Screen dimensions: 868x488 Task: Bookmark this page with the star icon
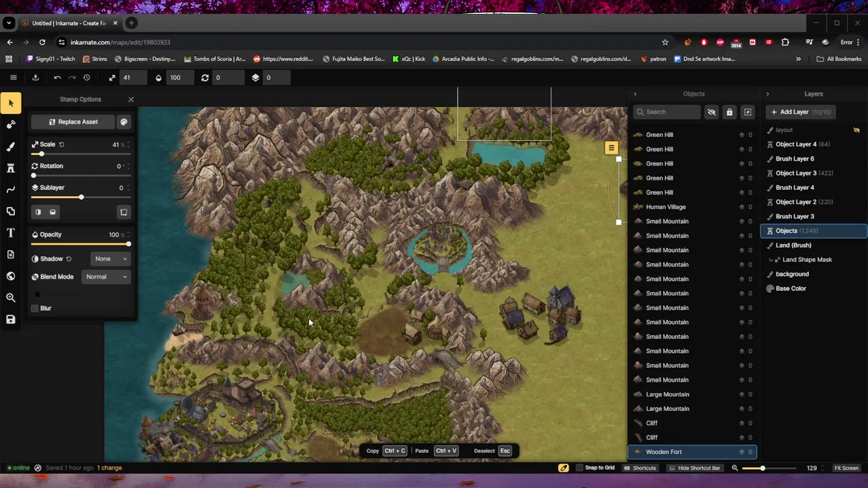665,42
